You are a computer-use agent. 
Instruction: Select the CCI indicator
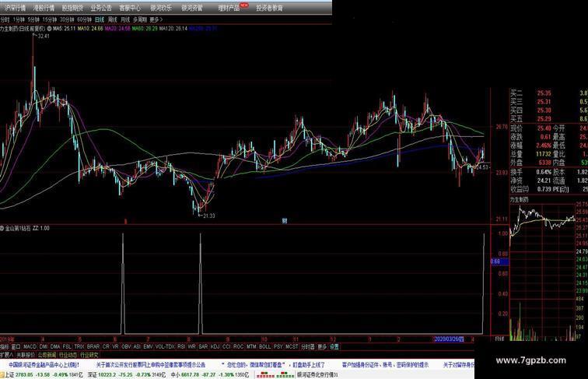coord(227,347)
